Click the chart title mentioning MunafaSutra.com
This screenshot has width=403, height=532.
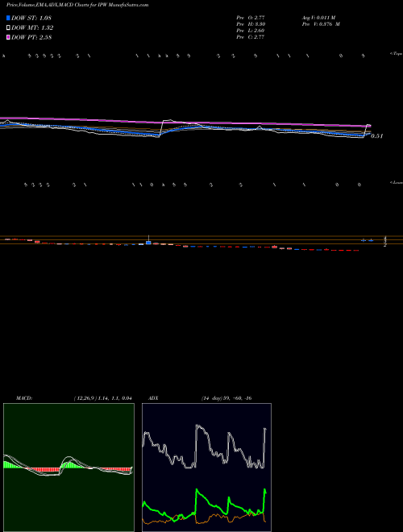point(77,5)
